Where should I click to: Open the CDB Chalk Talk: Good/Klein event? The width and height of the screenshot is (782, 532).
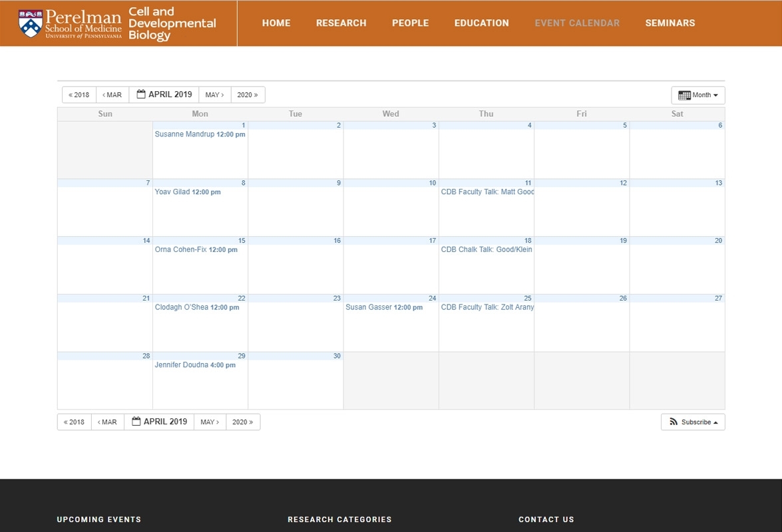[487, 249]
